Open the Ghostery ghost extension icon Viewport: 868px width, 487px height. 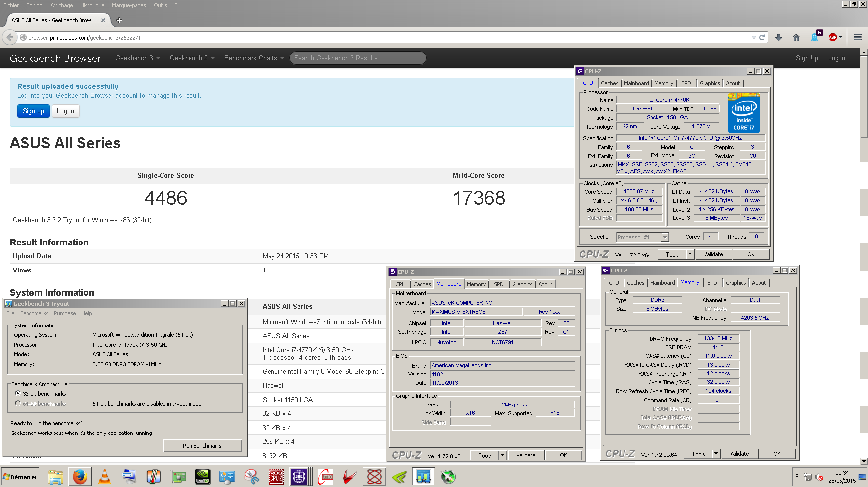click(815, 37)
